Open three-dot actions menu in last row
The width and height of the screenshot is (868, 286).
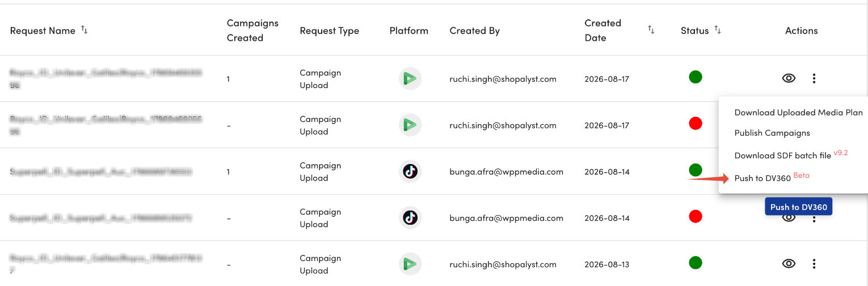pyautogui.click(x=814, y=263)
